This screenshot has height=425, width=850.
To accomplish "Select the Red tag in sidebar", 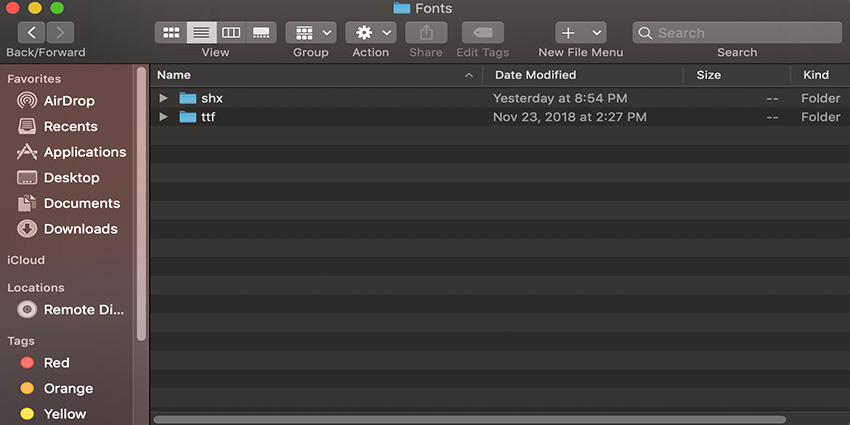I will (56, 363).
